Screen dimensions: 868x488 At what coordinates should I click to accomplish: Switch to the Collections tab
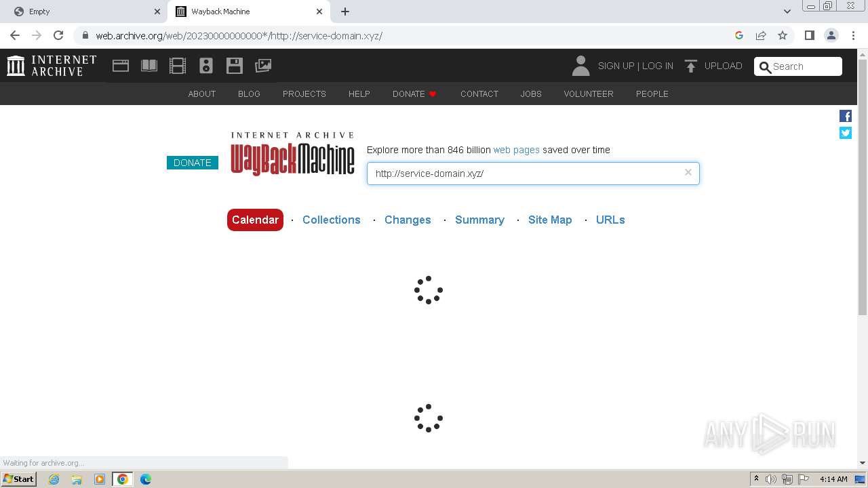click(x=332, y=220)
